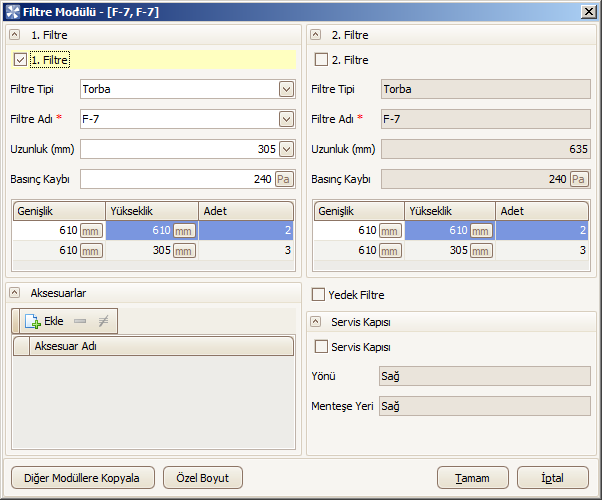Viewport: 602px width, 500px height.
Task: Collapse the Servis Kapısı panel header
Action: click(316, 322)
